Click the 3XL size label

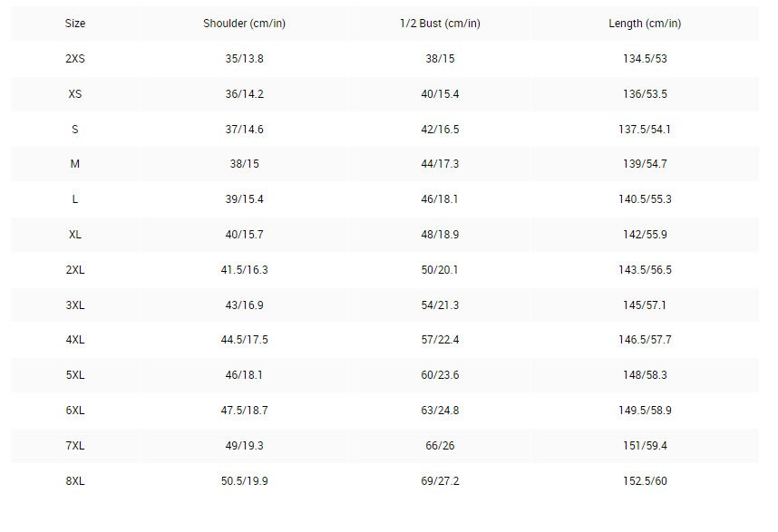point(75,305)
